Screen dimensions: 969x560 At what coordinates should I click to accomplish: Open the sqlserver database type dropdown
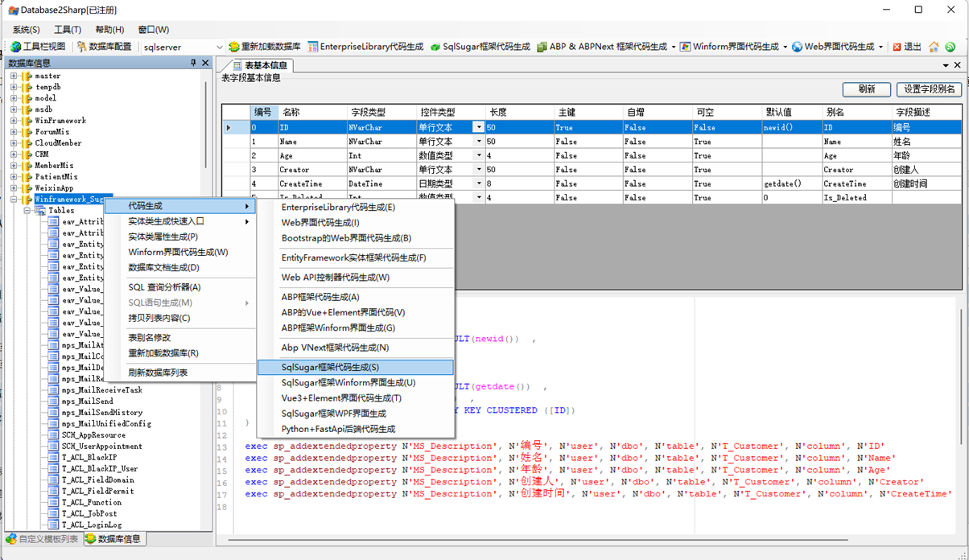pyautogui.click(x=220, y=47)
